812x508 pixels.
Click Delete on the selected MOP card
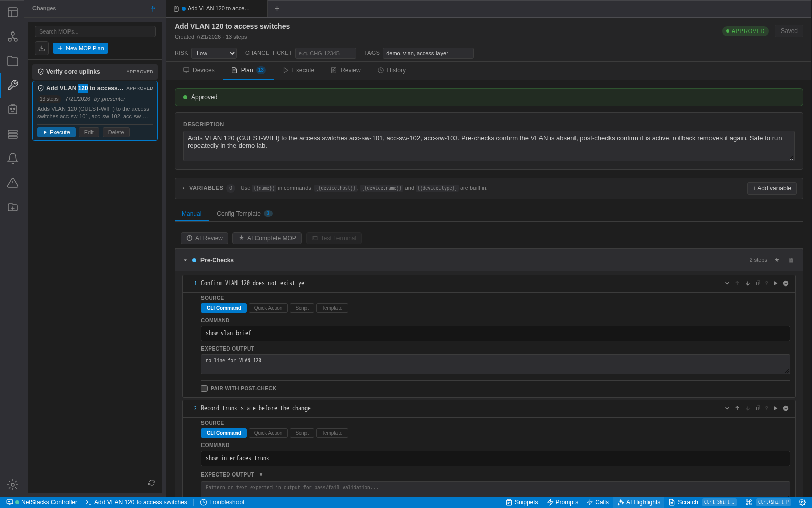click(x=116, y=132)
